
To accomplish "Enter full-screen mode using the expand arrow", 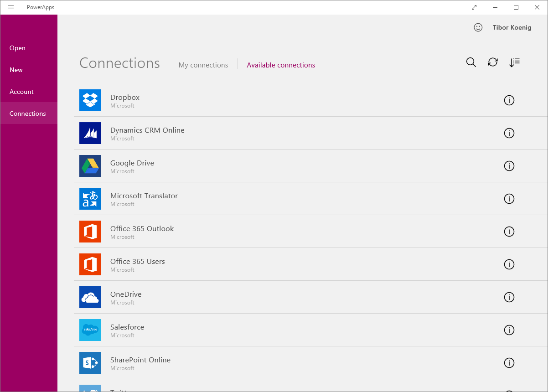I will (474, 7).
